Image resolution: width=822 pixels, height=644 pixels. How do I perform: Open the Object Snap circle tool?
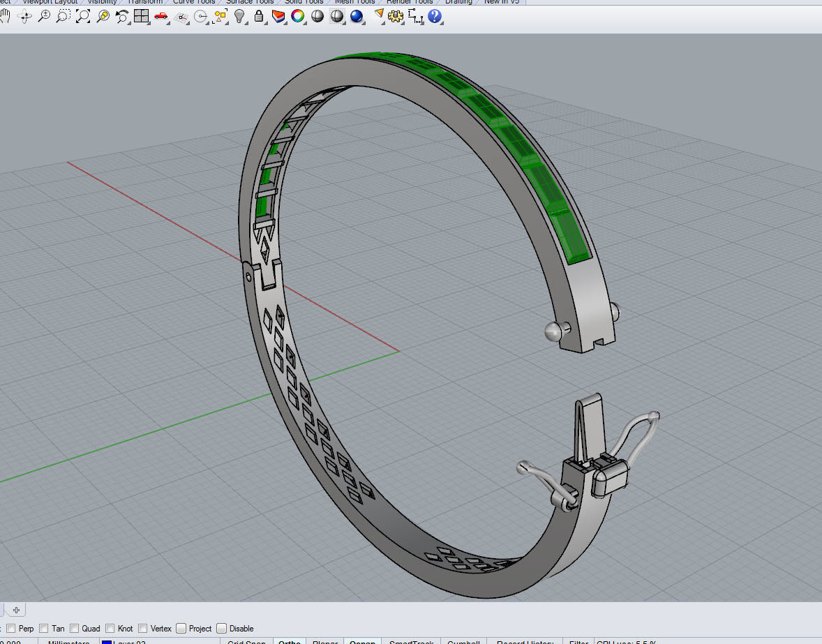(201, 17)
